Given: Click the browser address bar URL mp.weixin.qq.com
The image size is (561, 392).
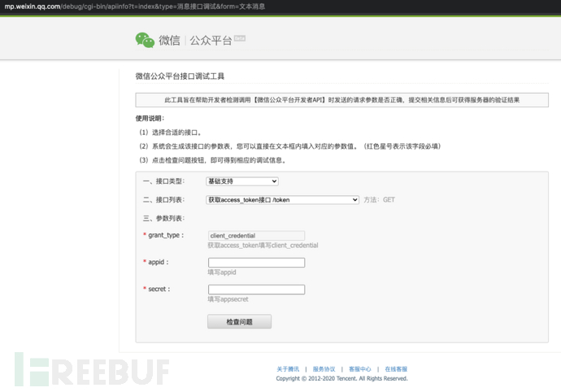Looking at the screenshot, I should pos(134,7).
